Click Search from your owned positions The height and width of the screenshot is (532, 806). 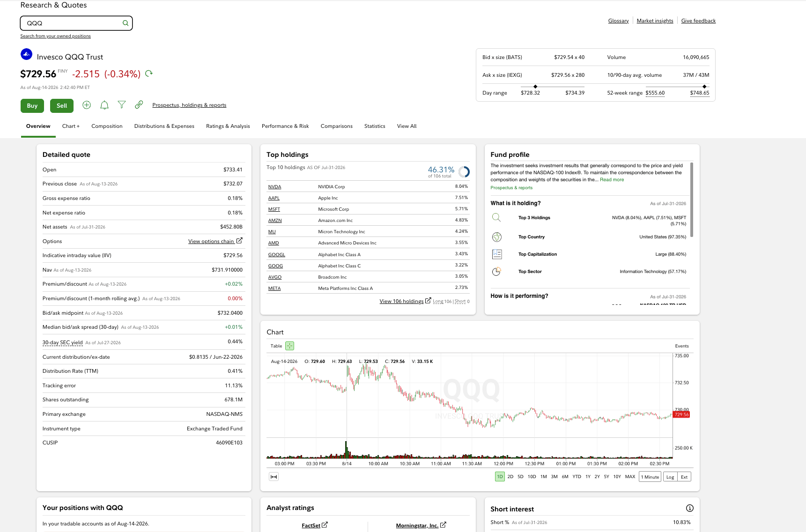tap(56, 36)
